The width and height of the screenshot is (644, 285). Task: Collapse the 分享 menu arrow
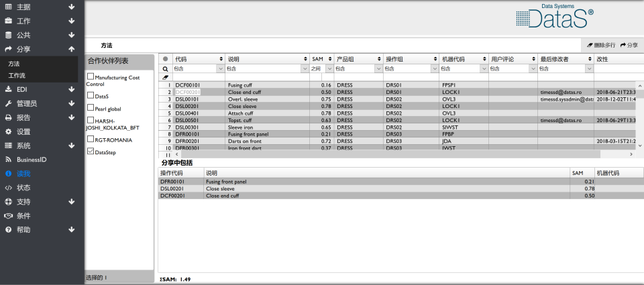[x=72, y=49]
